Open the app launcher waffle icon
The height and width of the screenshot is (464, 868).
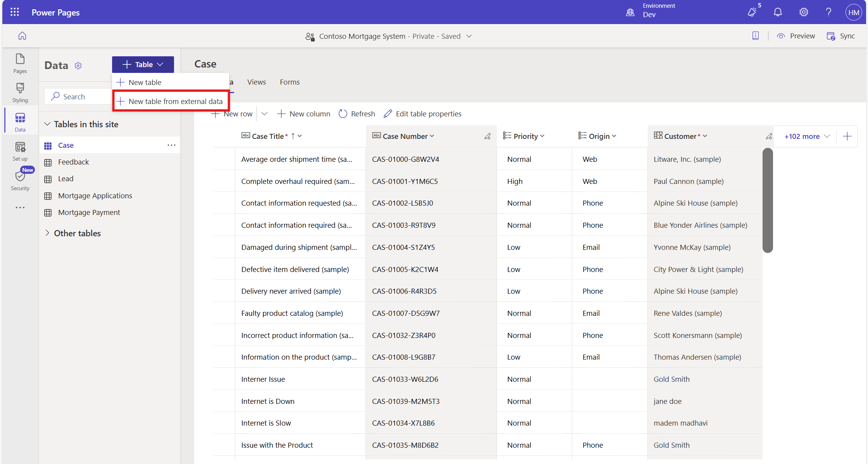15,12
